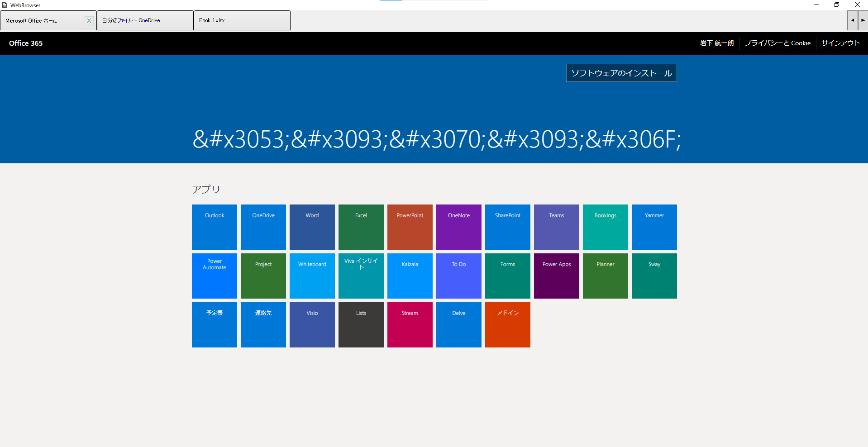The image size is (868, 447).
Task: Open プライバシーと Cookie link
Action: 777,43
